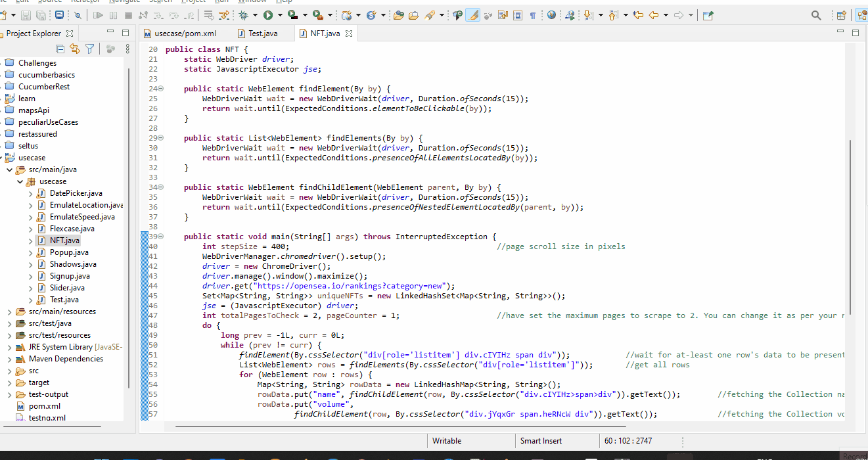Open Project Explorer View Menu dots
868x460 pixels.
click(127, 49)
